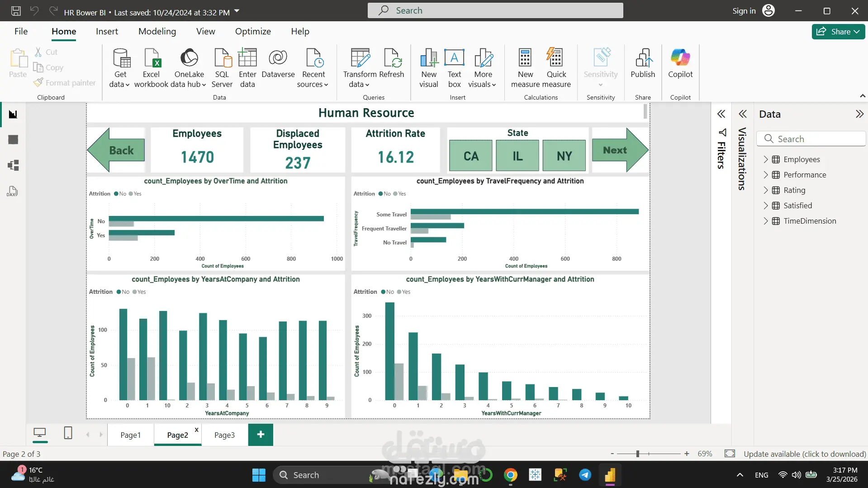Click the zoom out minus button
The height and width of the screenshot is (488, 868).
(612, 454)
